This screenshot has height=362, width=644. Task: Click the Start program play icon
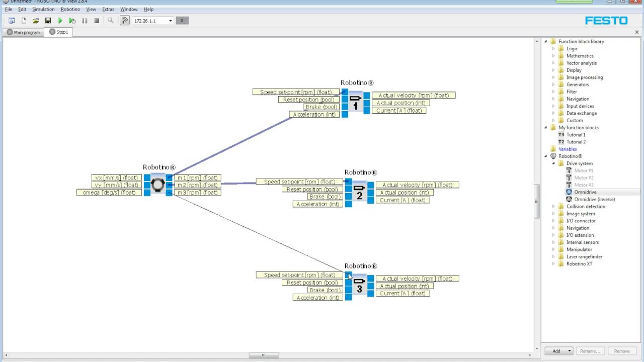[x=60, y=21]
